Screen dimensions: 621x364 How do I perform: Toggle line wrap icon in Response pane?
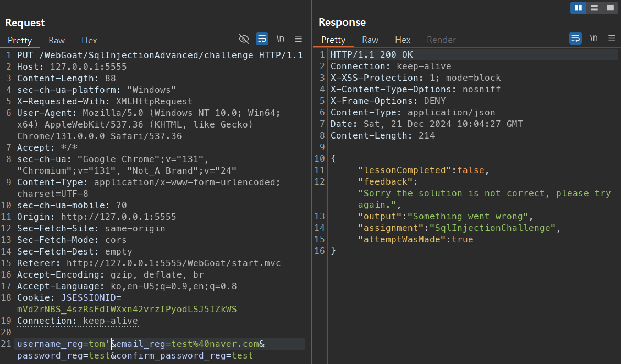575,38
